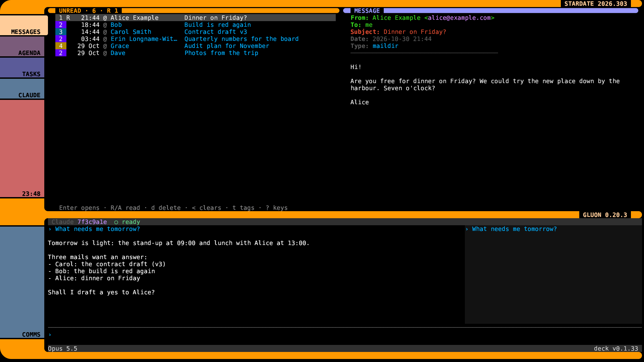Focus the Claude prompt input line
The height and width of the screenshot is (362, 644).
345,335
